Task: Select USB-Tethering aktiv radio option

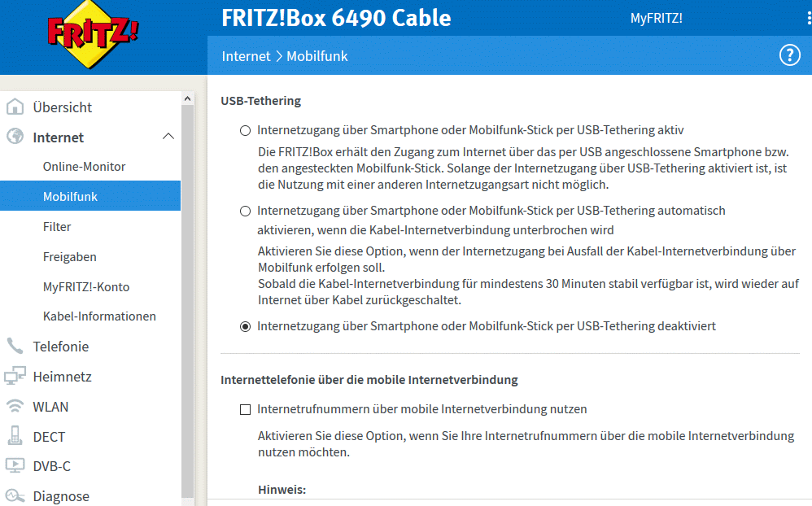Action: point(245,130)
